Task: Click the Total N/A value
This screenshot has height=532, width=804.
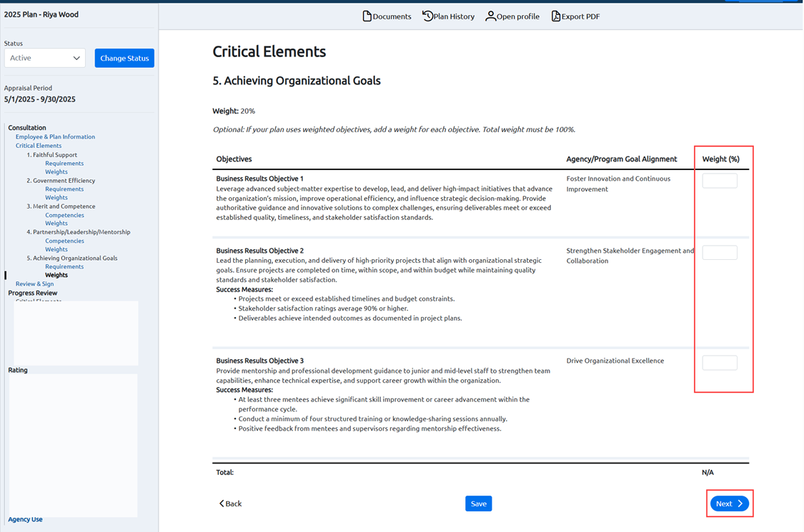Action: [708, 473]
